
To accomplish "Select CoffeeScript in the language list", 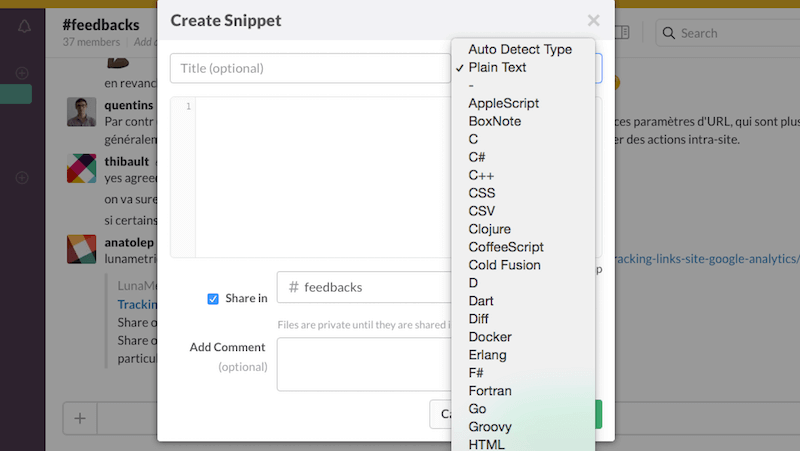I will [506, 247].
